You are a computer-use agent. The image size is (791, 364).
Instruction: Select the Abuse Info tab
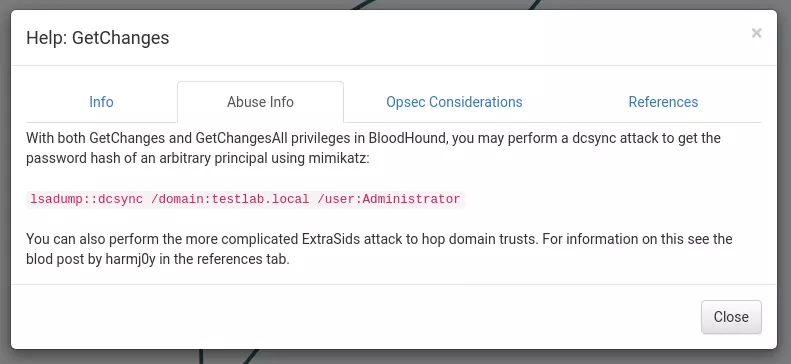coord(260,102)
